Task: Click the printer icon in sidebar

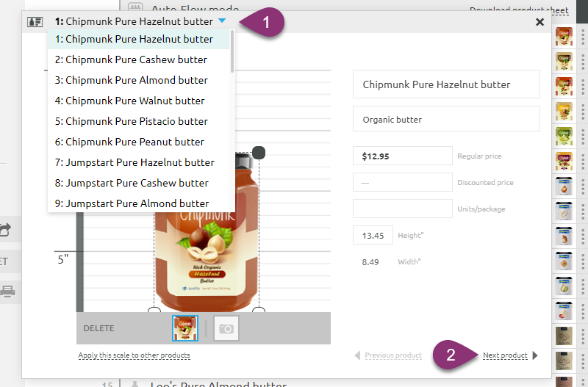Action: click(7, 291)
